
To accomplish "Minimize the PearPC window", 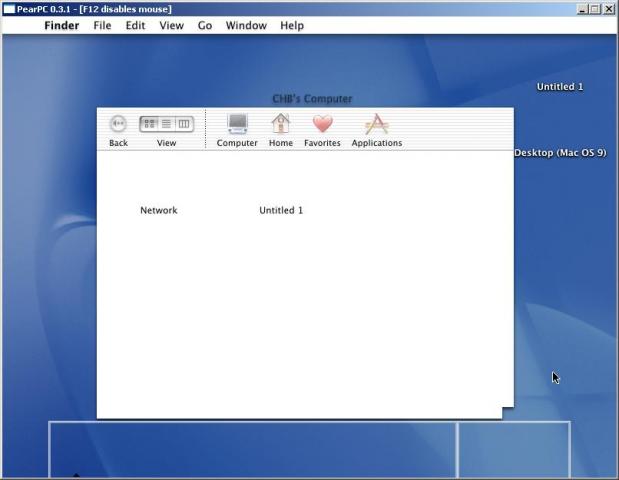I will (582, 9).
